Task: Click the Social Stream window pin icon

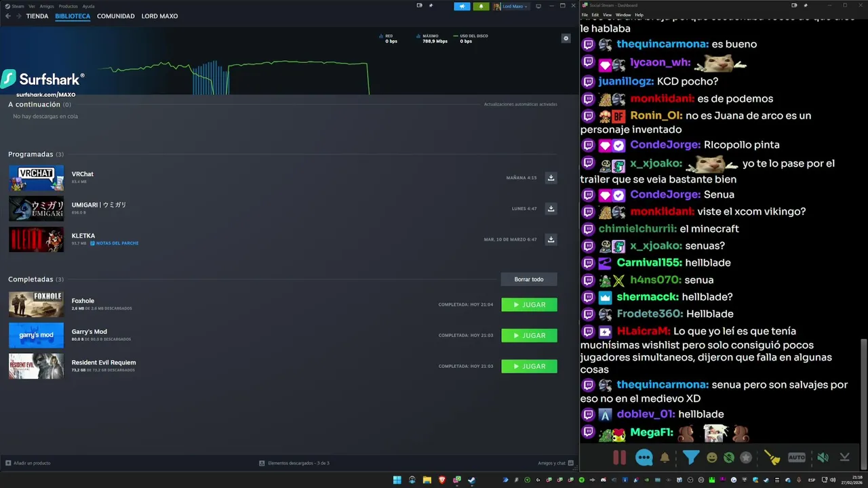Action: point(806,5)
